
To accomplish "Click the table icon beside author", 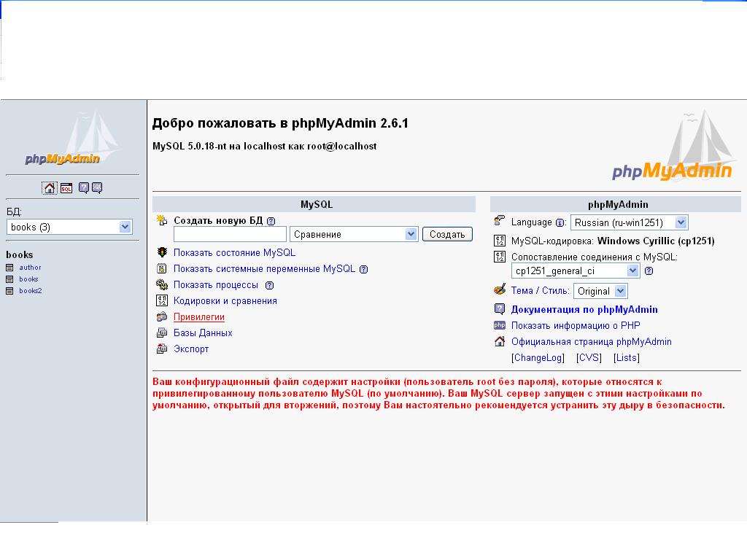I will [x=9, y=268].
